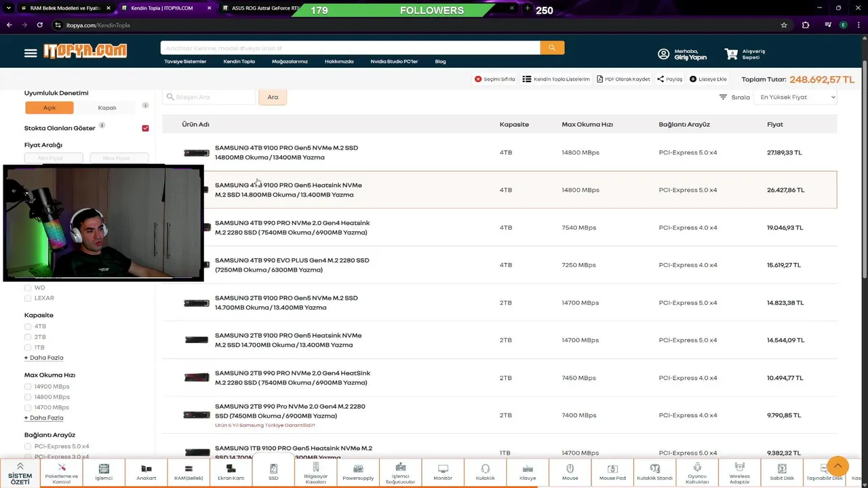Viewport: 868px width, 488px height.
Task: Select Paketleme ve Kontrol category
Action: coord(62,473)
